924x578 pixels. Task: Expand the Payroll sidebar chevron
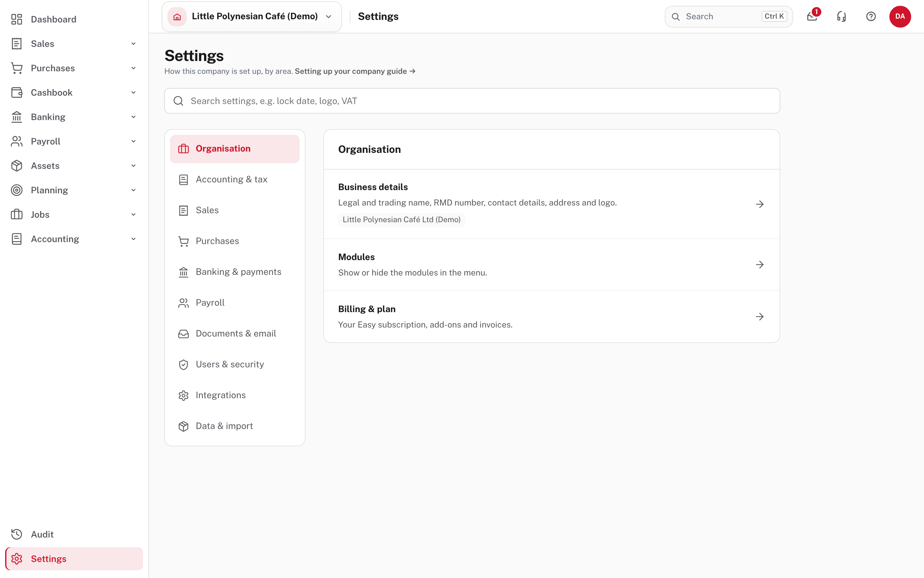(x=133, y=141)
